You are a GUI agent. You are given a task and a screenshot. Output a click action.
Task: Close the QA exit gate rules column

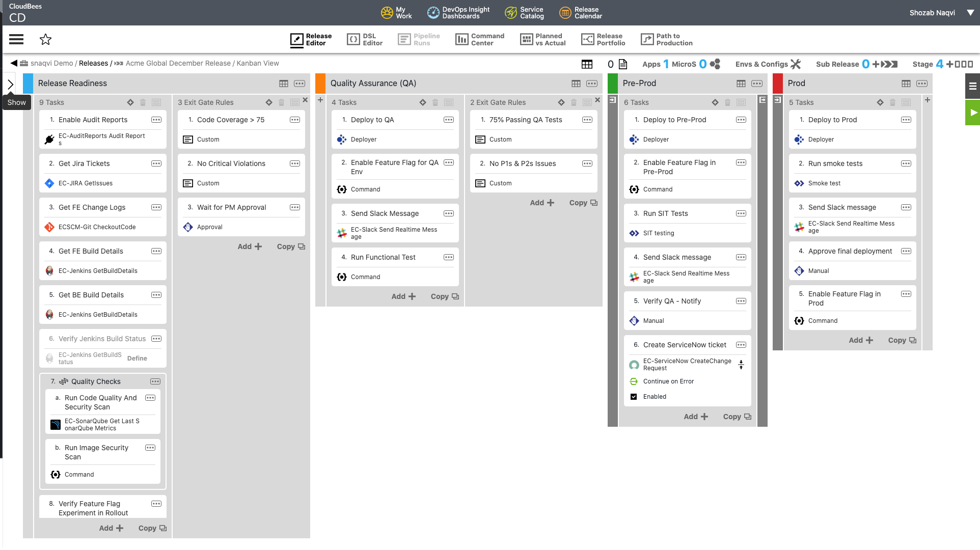pyautogui.click(x=597, y=100)
